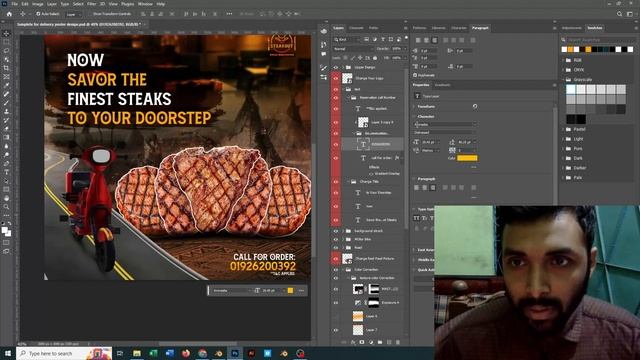This screenshot has height=360, width=640.
Task: Select the All Caps TT type option
Action: pos(416,218)
